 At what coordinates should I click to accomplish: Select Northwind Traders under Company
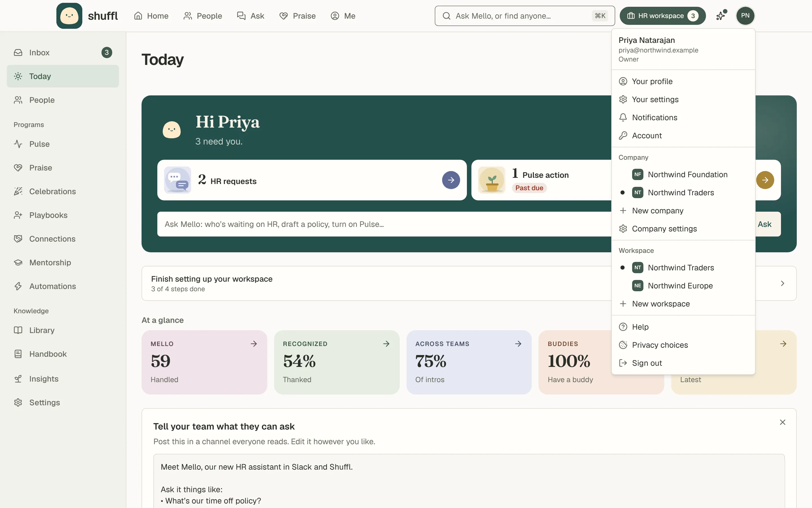683,192
